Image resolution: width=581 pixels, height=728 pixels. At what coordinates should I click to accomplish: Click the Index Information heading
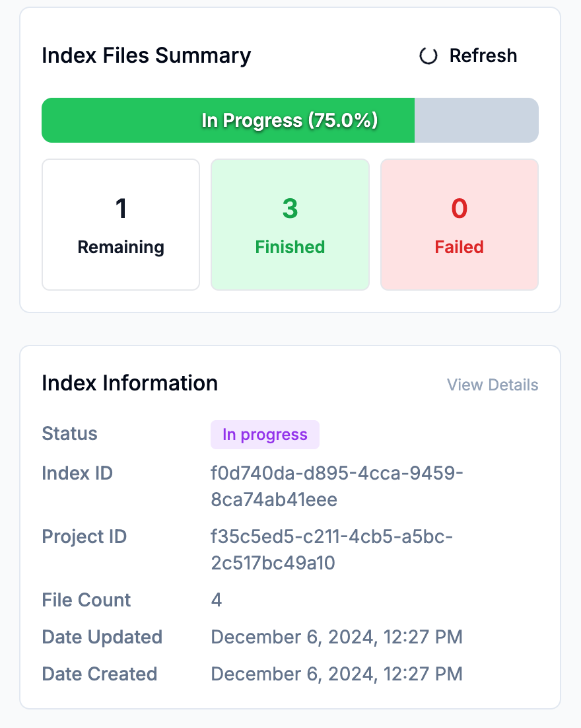(x=129, y=383)
